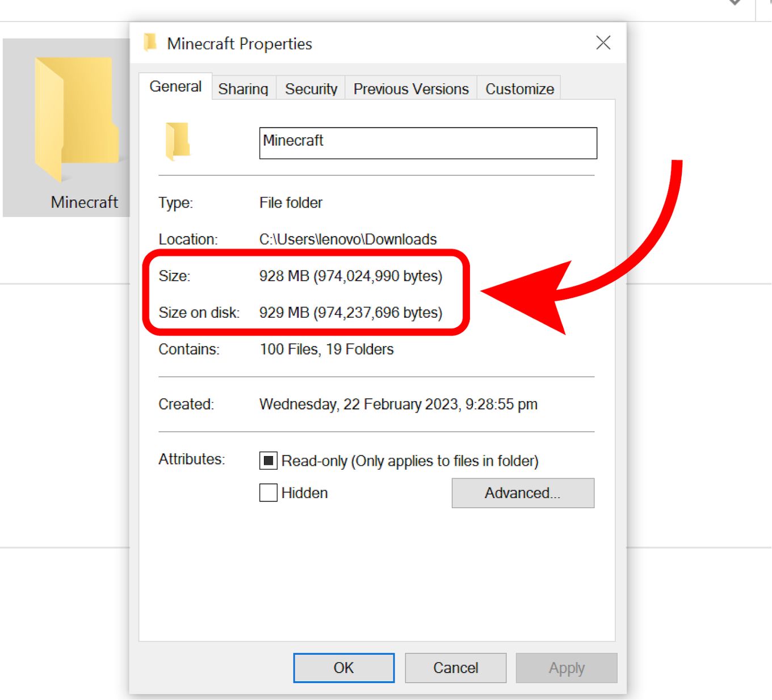This screenshot has height=700, width=772.
Task: Click the folder icon in Properties title bar
Action: click(x=150, y=43)
